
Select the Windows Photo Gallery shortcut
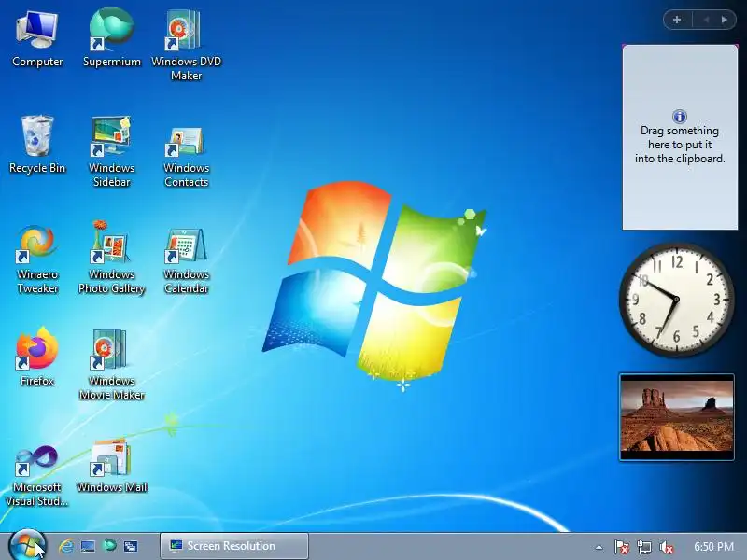(112, 259)
